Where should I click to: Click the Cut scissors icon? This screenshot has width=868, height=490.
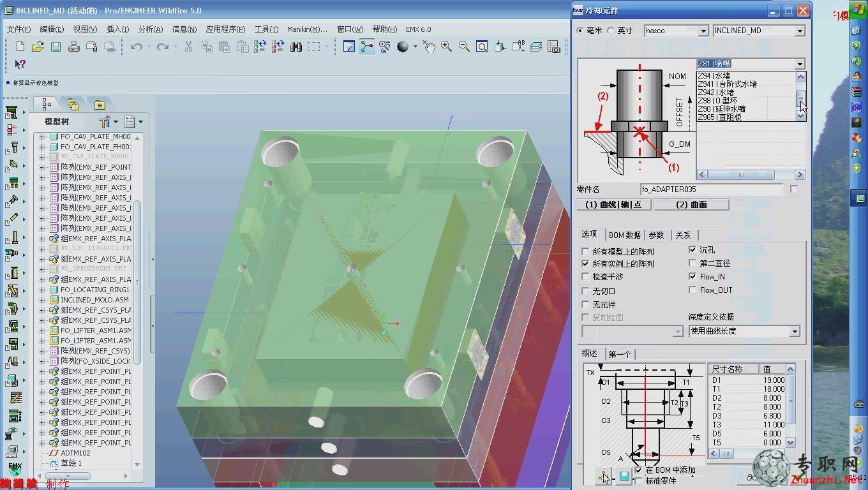click(189, 47)
